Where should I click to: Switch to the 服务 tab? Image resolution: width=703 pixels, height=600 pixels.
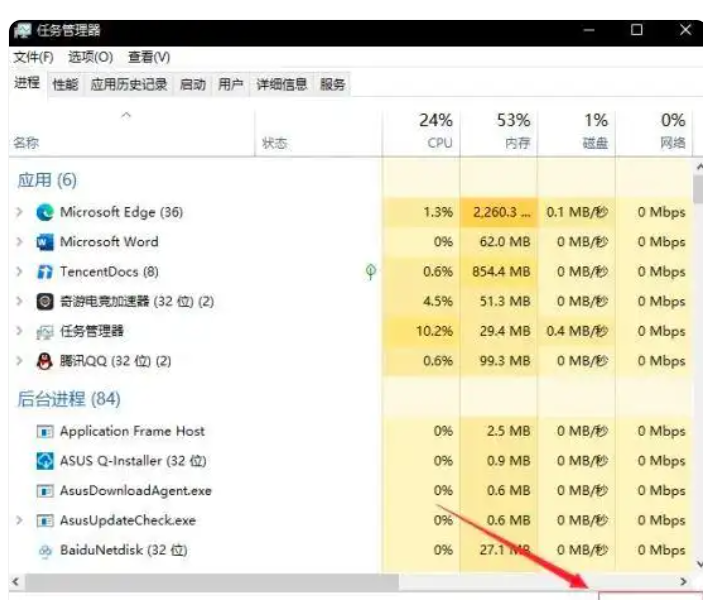pos(333,84)
